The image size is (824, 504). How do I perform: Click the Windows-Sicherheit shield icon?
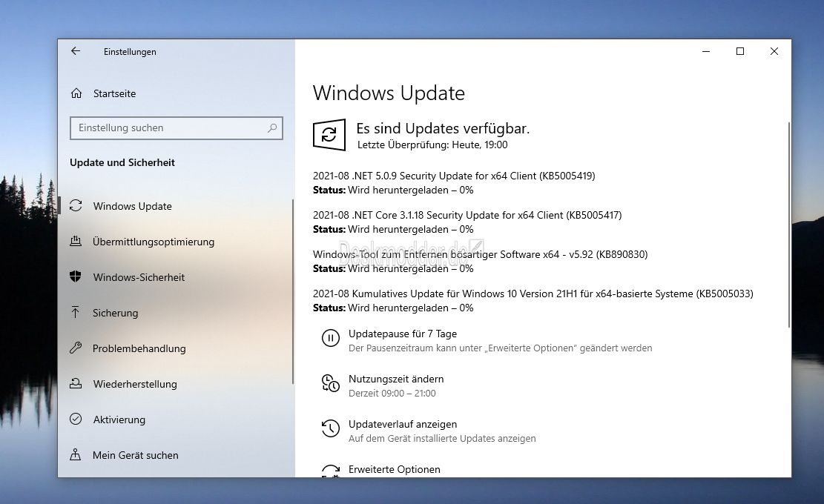tap(76, 276)
